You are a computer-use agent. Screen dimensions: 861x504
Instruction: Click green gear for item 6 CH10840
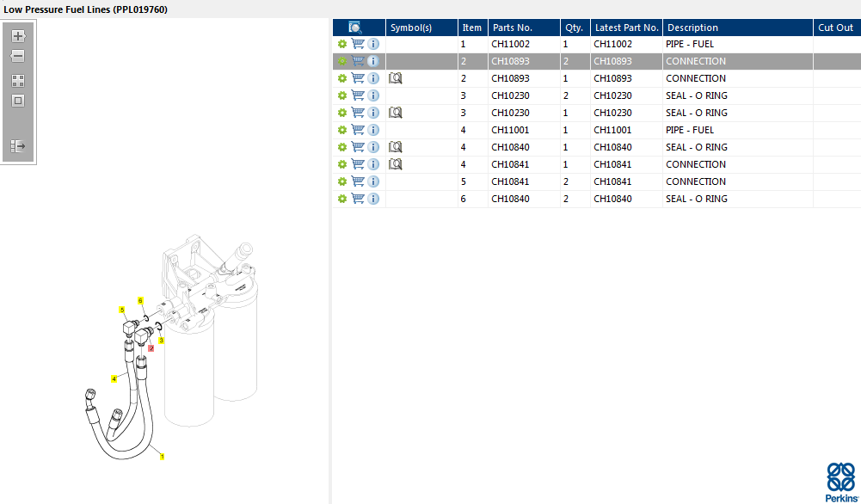pos(342,199)
